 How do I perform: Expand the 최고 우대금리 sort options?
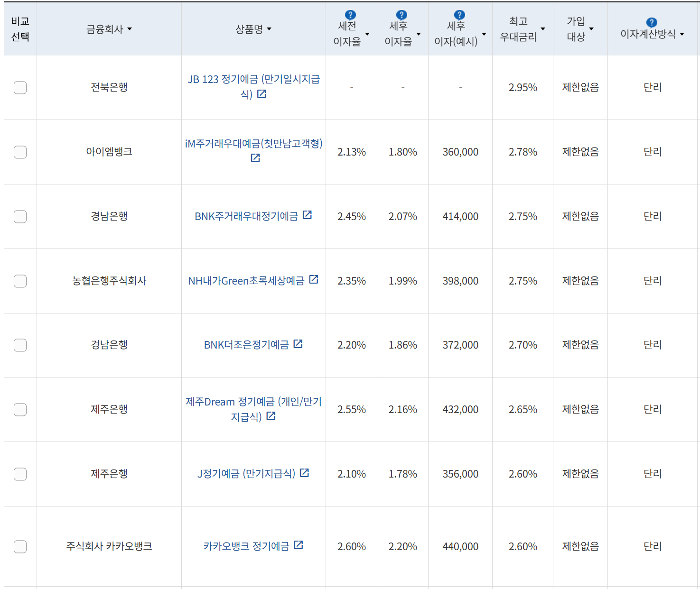[x=542, y=28]
